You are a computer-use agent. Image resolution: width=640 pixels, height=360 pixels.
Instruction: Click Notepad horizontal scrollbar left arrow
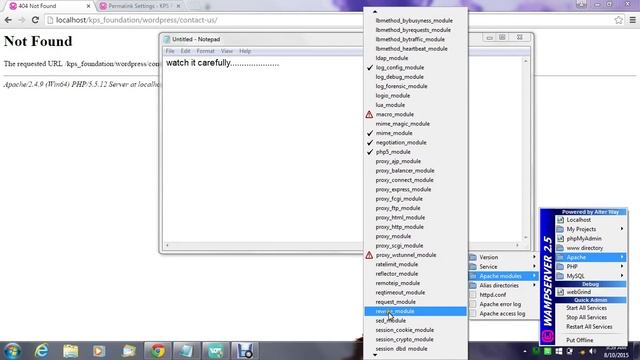click(167, 245)
